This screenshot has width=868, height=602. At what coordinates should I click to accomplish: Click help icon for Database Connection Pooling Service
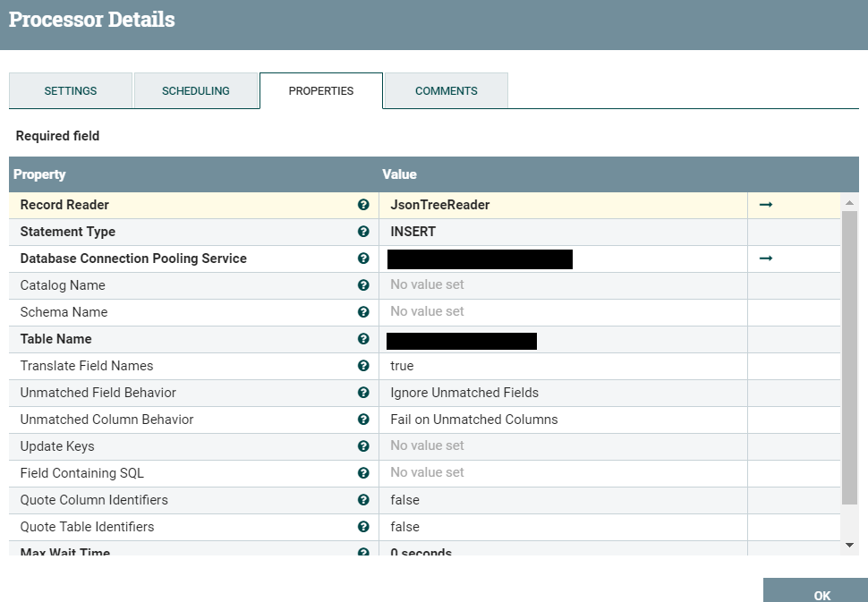tap(363, 259)
